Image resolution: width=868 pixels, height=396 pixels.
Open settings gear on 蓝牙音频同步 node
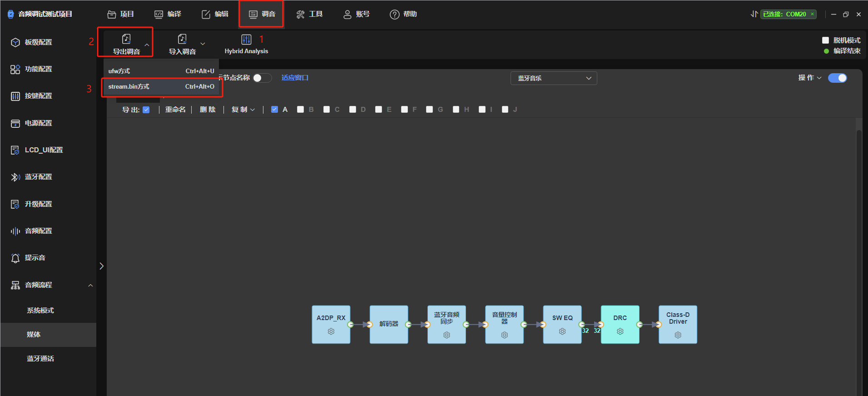coord(447,335)
